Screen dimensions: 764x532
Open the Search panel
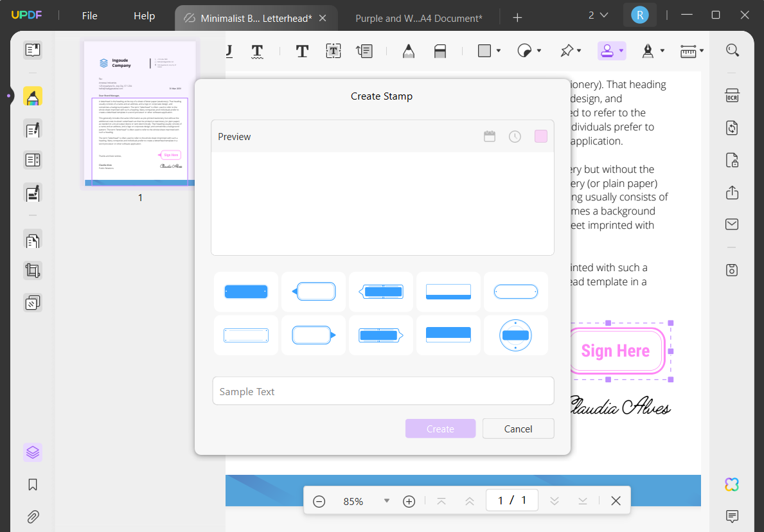tap(733, 50)
